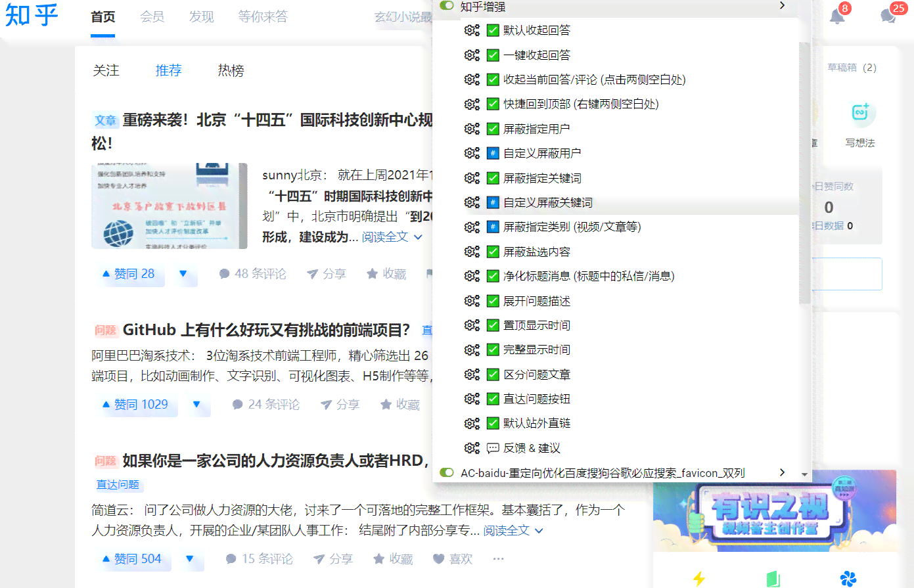Expand the 知乎增强 submenu arrow

[x=782, y=5]
